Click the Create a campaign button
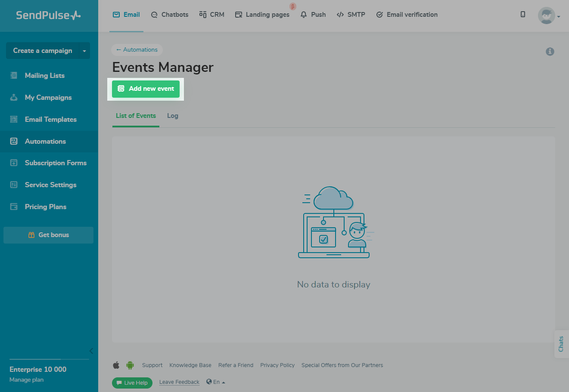 tap(42, 51)
